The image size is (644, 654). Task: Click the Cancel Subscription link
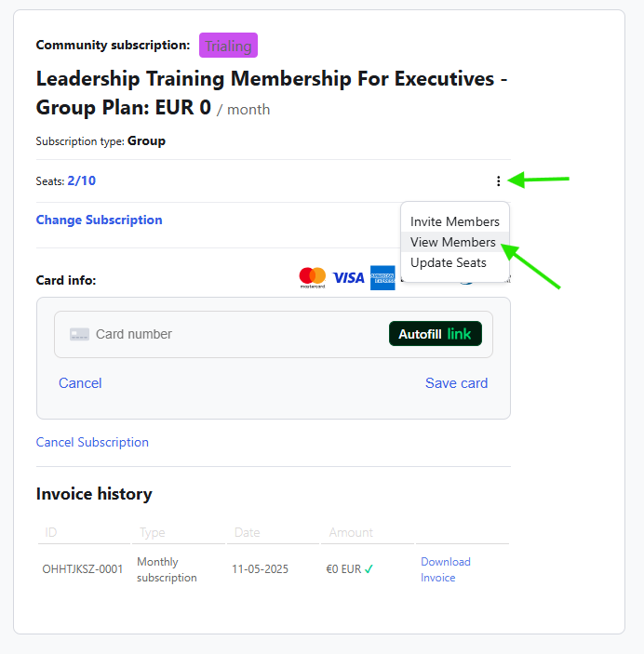pos(92,442)
